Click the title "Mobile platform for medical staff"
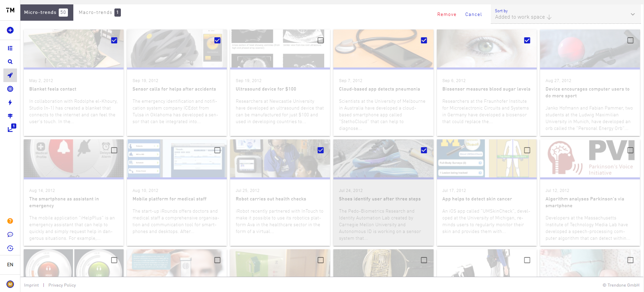The width and height of the screenshot is (644, 292). point(169,199)
